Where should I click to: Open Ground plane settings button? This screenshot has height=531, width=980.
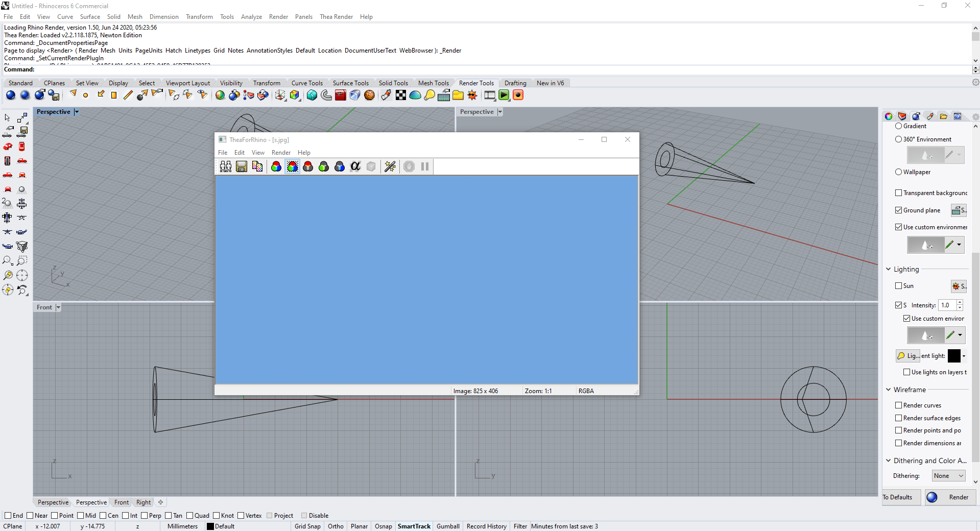pos(959,210)
